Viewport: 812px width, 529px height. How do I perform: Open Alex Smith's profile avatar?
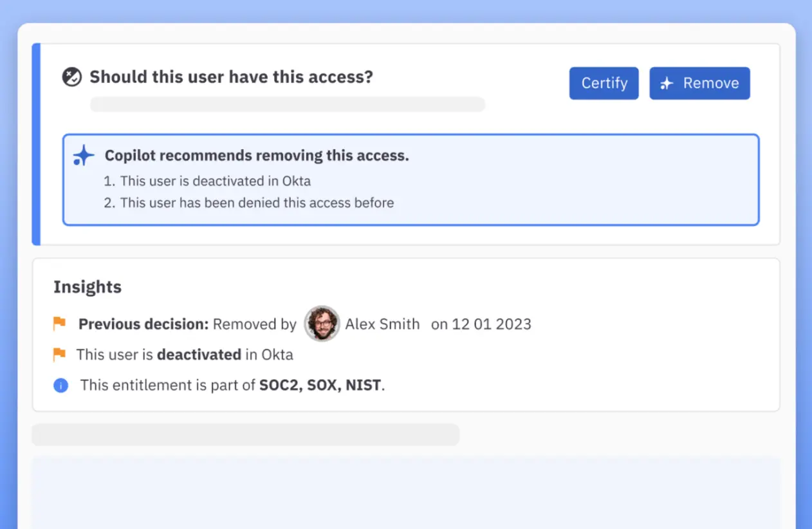click(322, 323)
